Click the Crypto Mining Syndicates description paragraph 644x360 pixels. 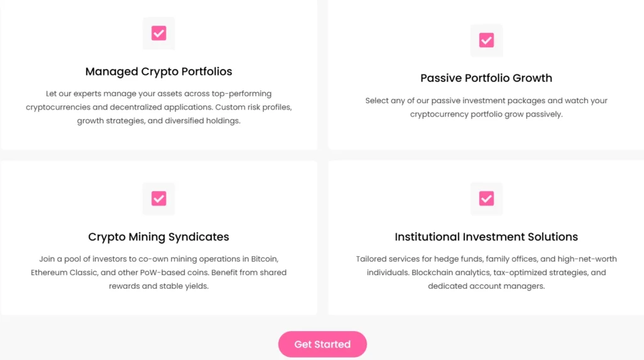coord(158,273)
